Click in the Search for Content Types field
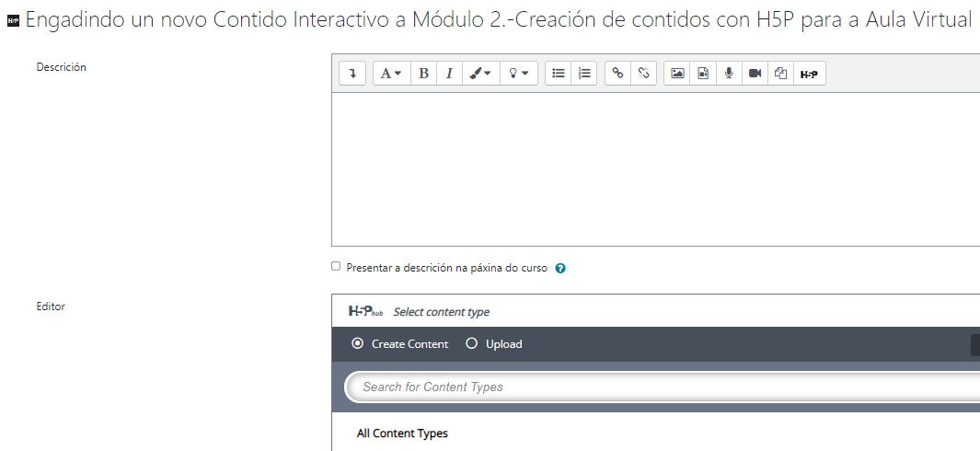The width and height of the screenshot is (980, 451). (x=663, y=387)
